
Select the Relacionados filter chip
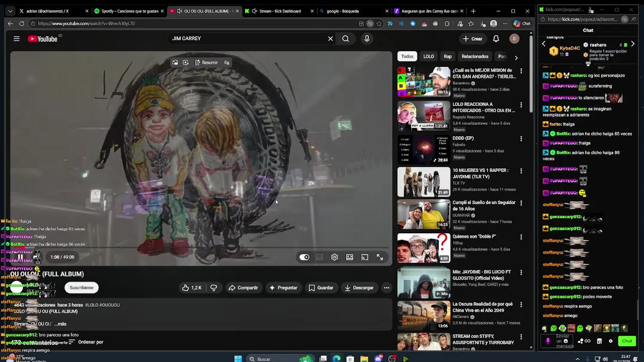pos(475,56)
